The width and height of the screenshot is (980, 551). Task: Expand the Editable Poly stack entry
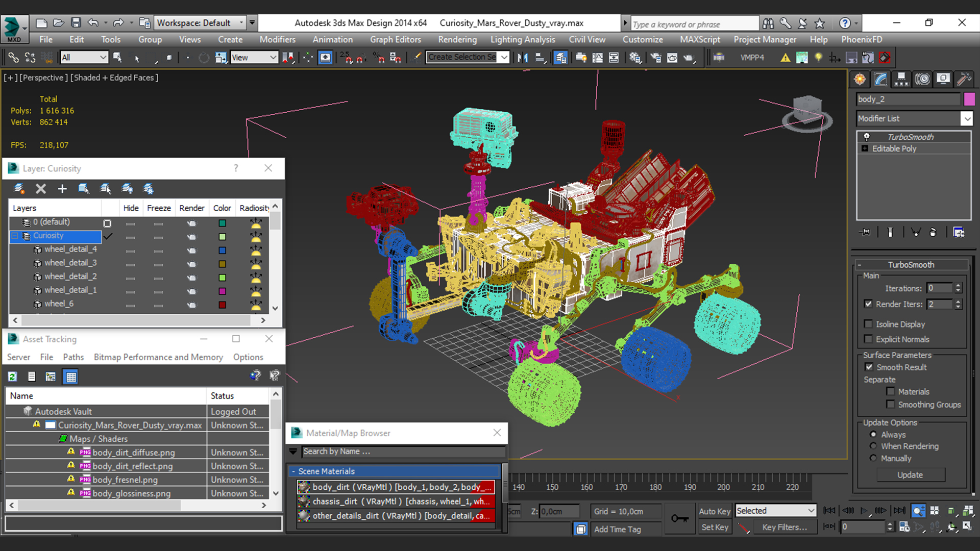point(865,148)
